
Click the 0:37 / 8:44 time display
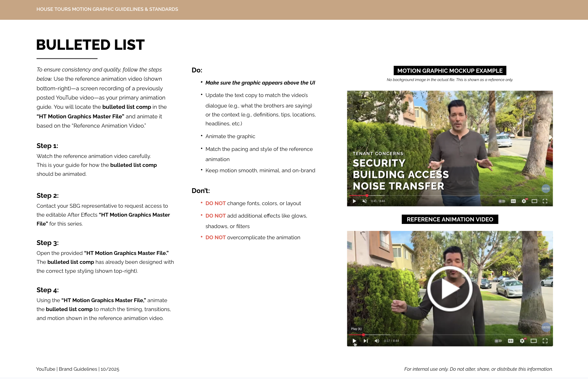click(391, 341)
